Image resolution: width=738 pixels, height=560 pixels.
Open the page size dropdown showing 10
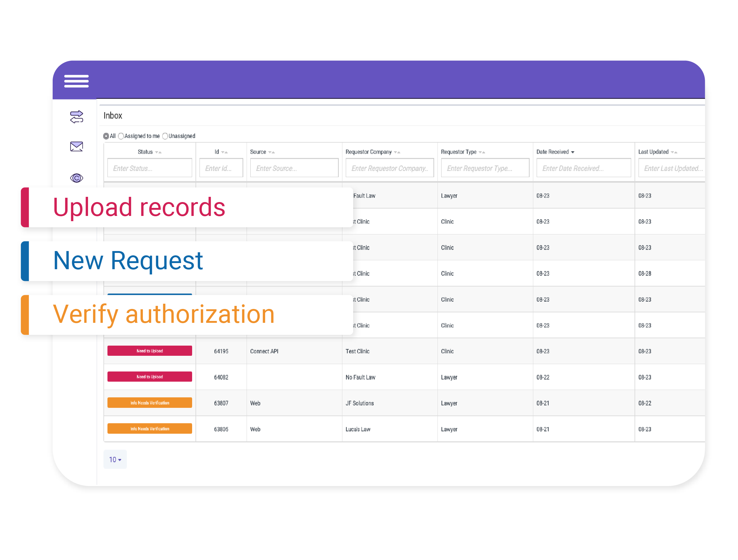pyautogui.click(x=115, y=459)
